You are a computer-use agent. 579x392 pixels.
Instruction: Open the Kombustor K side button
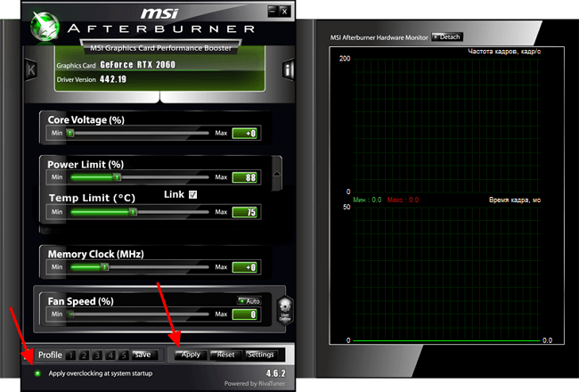(31, 69)
